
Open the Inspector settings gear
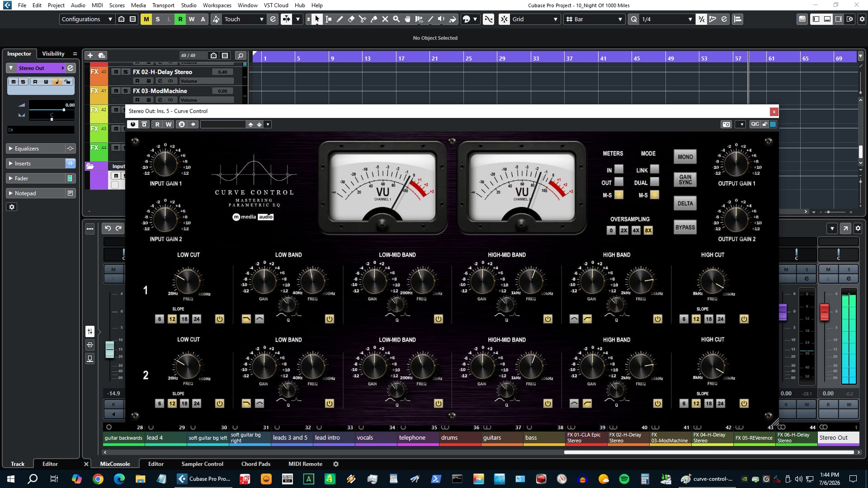point(12,207)
